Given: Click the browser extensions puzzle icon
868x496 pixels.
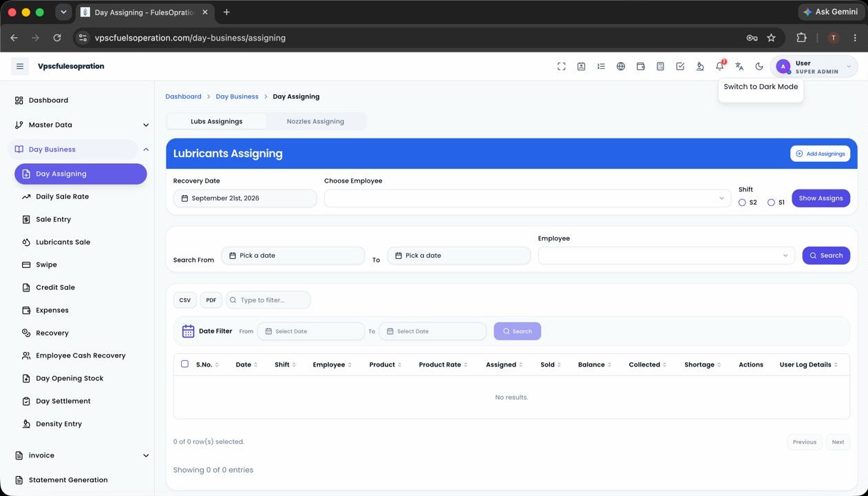Looking at the screenshot, I should pyautogui.click(x=801, y=38).
